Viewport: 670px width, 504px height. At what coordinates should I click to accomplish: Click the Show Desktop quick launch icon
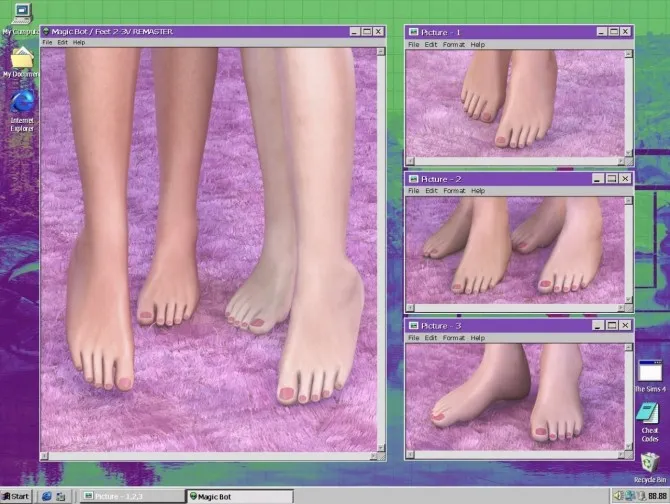coord(61,497)
